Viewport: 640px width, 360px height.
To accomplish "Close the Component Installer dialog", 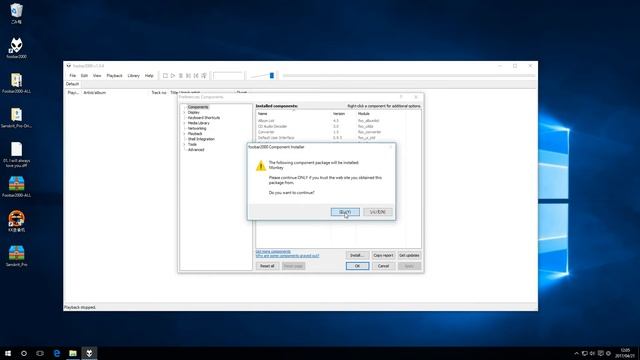I will click(x=390, y=147).
